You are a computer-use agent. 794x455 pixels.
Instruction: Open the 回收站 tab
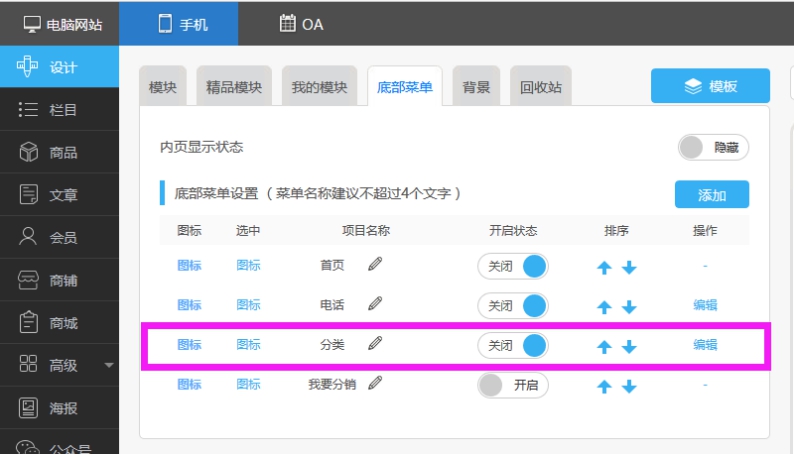pos(541,87)
